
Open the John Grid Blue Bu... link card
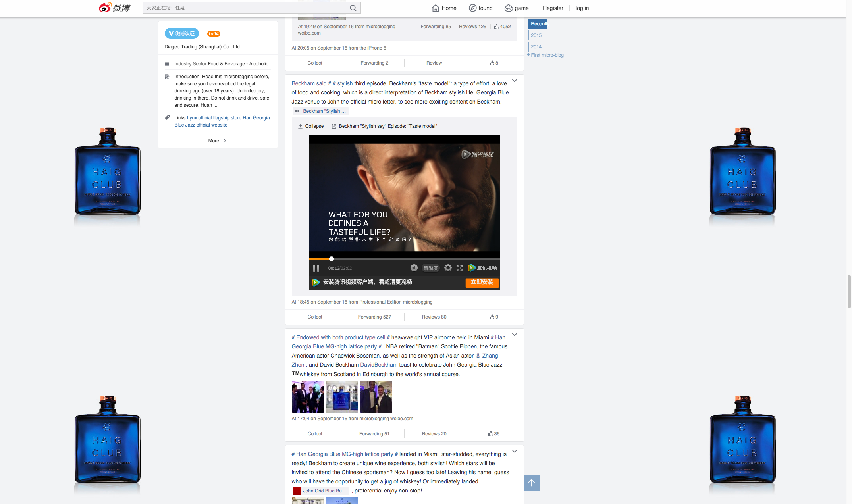pyautogui.click(x=321, y=491)
